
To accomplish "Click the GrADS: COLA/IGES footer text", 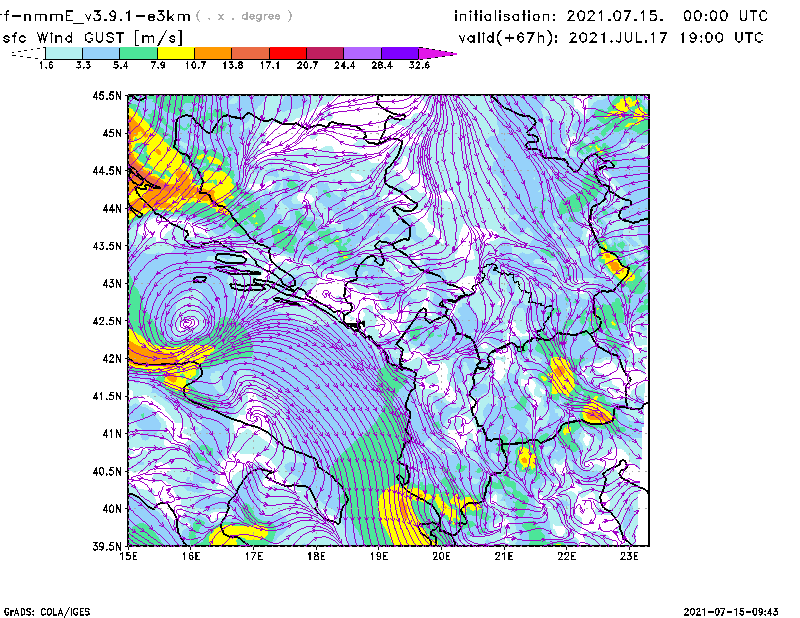I will [47, 612].
